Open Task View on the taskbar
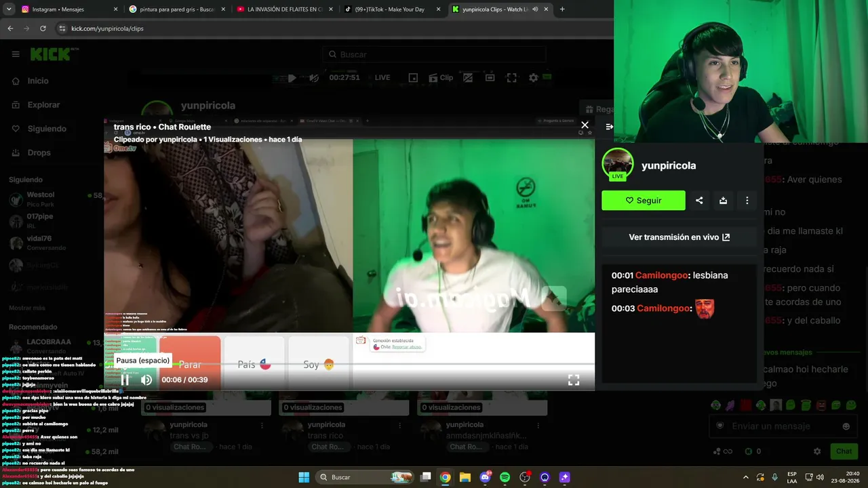The width and height of the screenshot is (868, 488). click(426, 477)
